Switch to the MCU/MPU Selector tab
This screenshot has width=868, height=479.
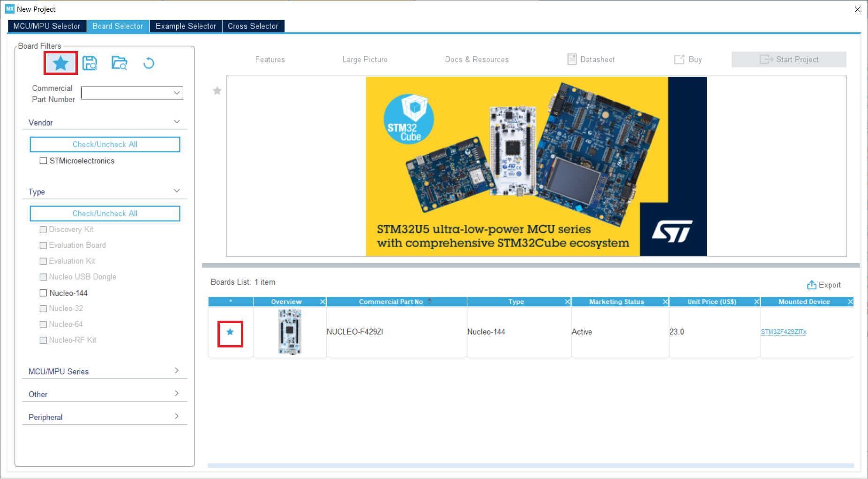47,26
